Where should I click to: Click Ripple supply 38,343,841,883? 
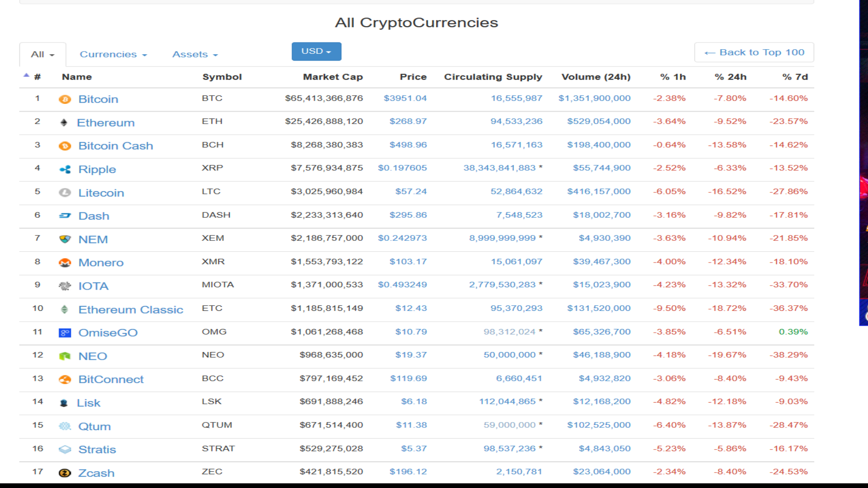pyautogui.click(x=500, y=168)
